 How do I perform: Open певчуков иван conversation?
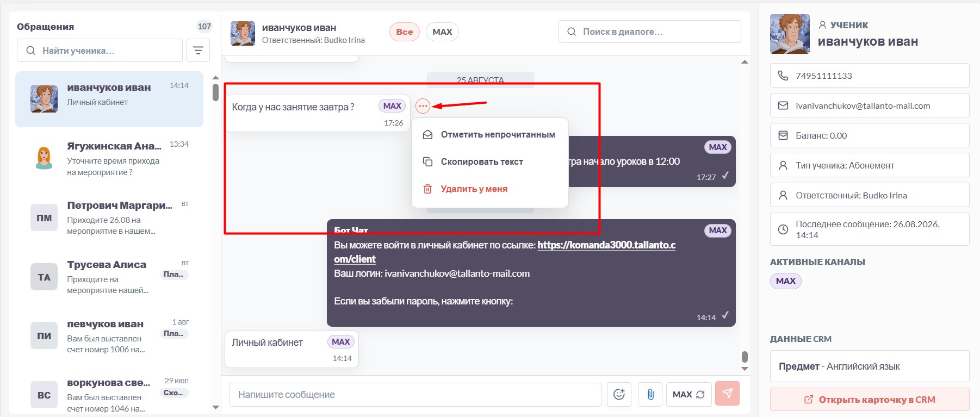(109, 335)
